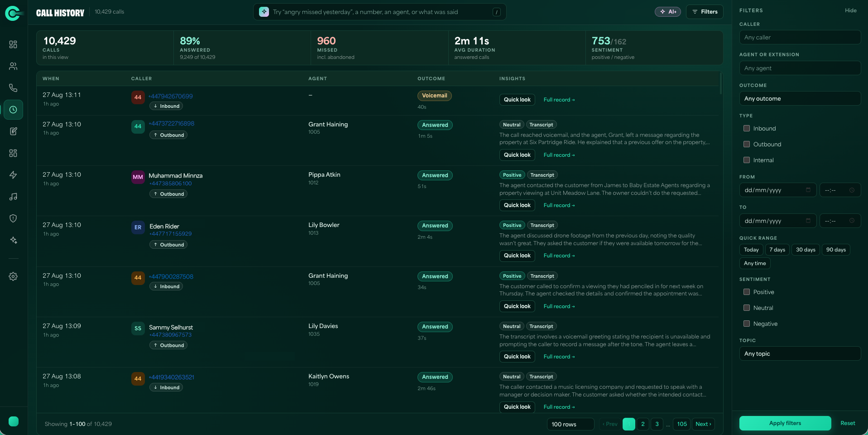Open the Any topic dropdown
This screenshot has width=868, height=435.
coord(800,353)
